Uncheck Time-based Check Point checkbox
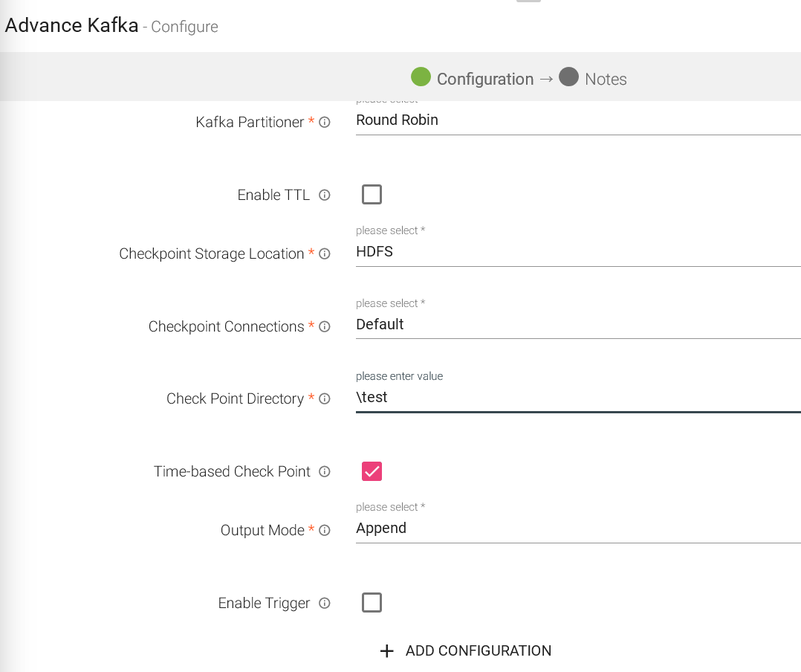 [x=372, y=471]
